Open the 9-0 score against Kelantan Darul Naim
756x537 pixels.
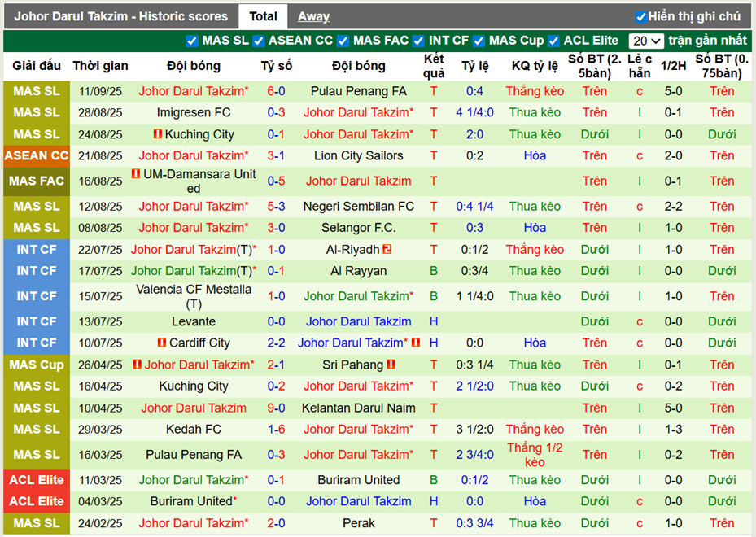[276, 408]
